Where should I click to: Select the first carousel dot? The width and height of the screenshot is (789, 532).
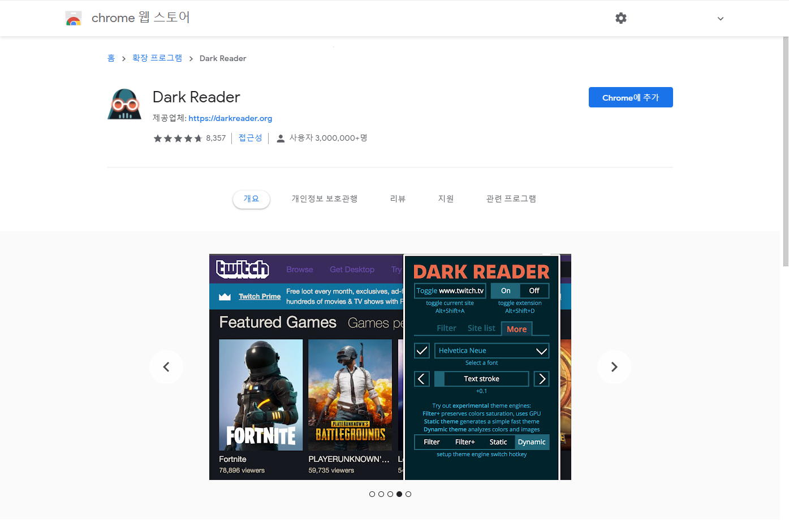(372, 494)
